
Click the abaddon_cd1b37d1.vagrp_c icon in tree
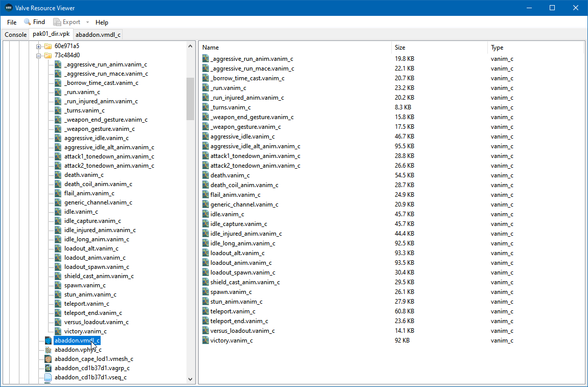[49, 368]
